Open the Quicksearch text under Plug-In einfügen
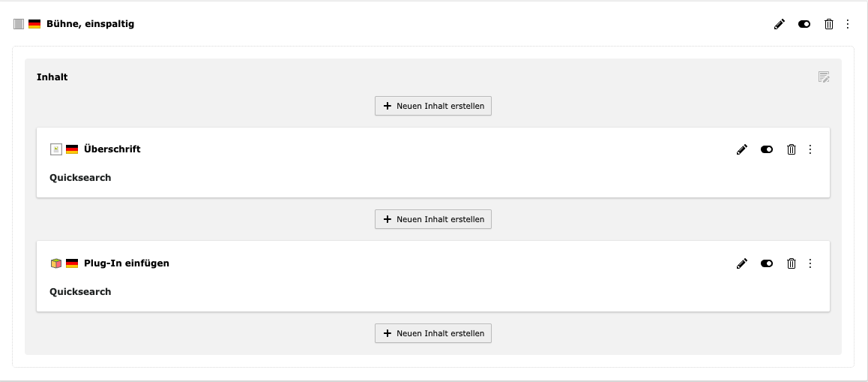The height and width of the screenshot is (382, 868). pyautogui.click(x=80, y=292)
